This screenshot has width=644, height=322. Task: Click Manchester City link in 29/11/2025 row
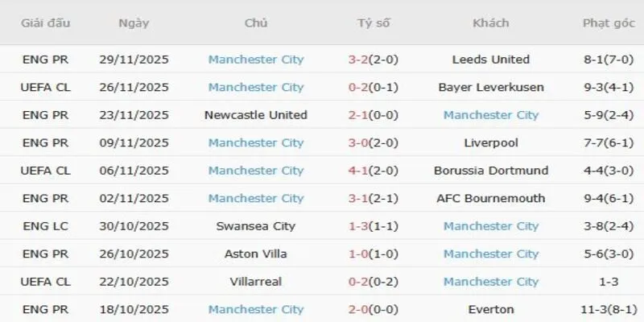(x=256, y=60)
